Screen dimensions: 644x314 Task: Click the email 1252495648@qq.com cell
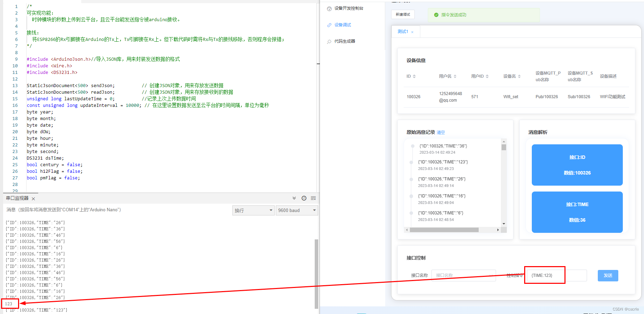pos(451,97)
